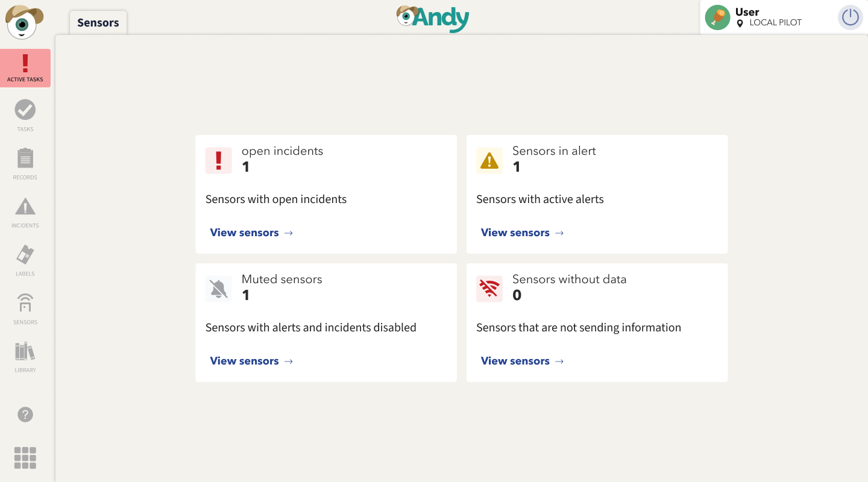Viewport: 868px width, 482px height.
Task: Open the Active Tasks sidebar icon
Action: 25,67
